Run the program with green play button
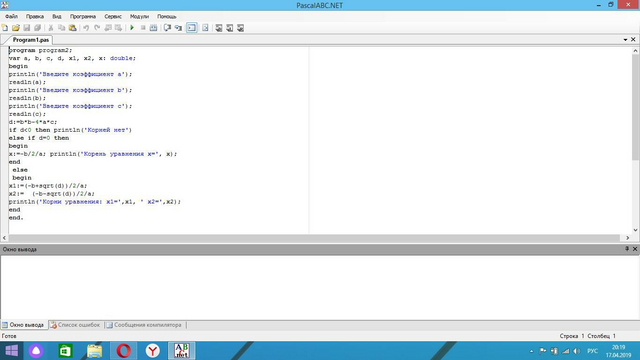The image size is (640, 360). tap(132, 28)
